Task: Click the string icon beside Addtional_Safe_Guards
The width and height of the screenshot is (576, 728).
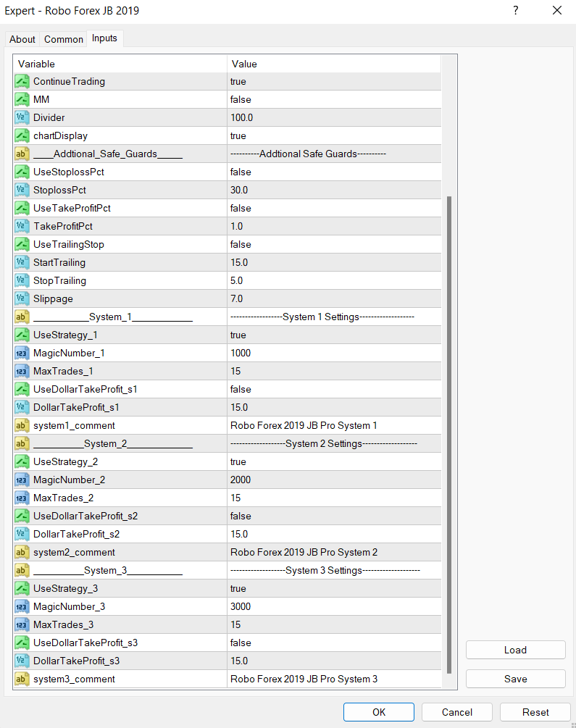Action: pos(22,154)
